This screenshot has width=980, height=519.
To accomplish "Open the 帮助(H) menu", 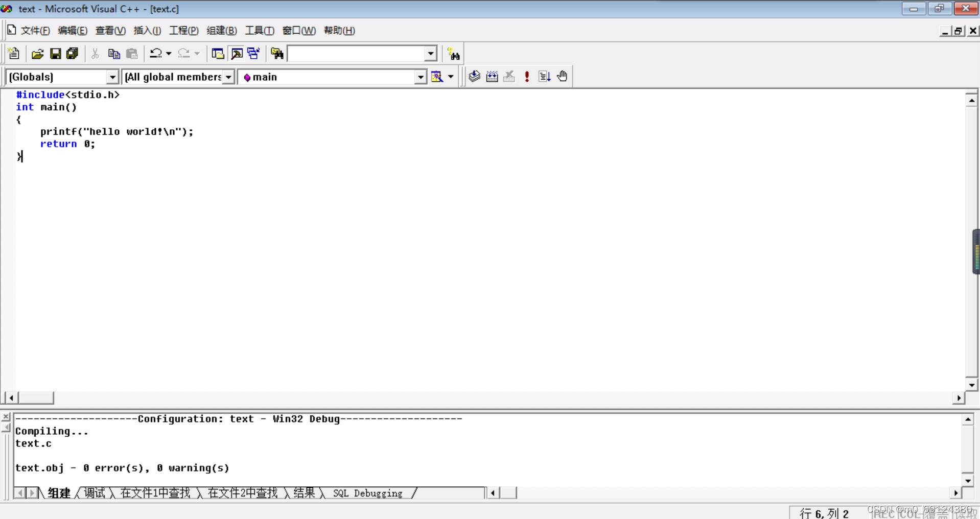I will 339,31.
